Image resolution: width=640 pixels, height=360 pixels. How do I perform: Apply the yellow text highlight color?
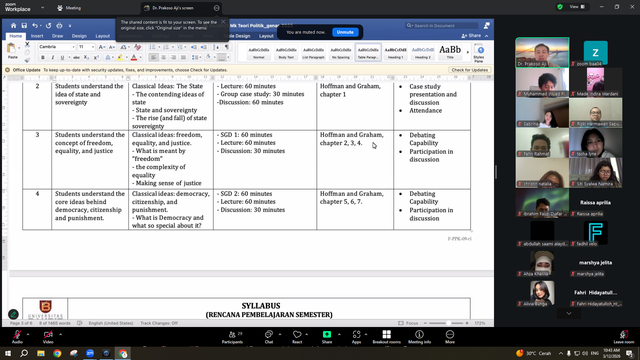point(120,58)
